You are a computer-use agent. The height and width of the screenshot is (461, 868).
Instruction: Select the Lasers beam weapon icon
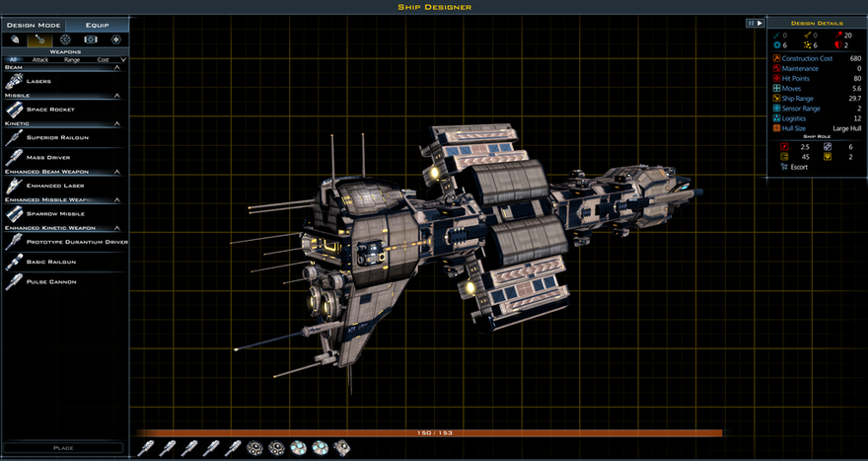(14, 82)
